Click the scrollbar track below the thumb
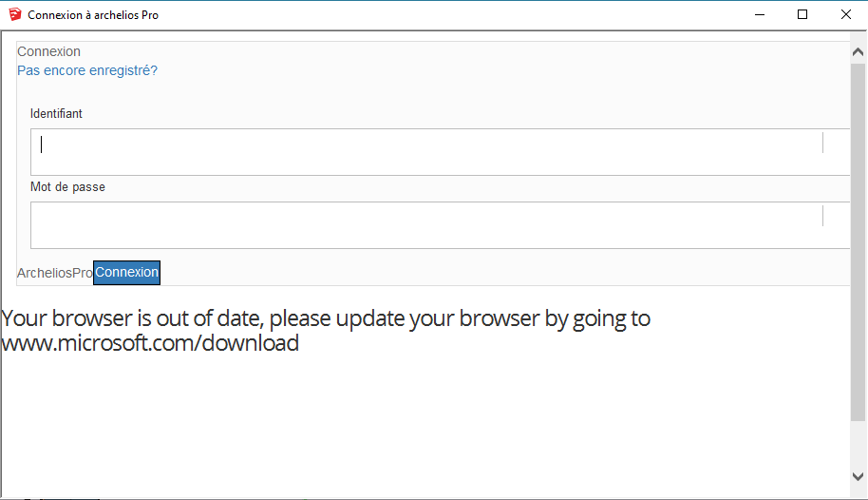This screenshot has height=500, width=868. click(x=859, y=445)
